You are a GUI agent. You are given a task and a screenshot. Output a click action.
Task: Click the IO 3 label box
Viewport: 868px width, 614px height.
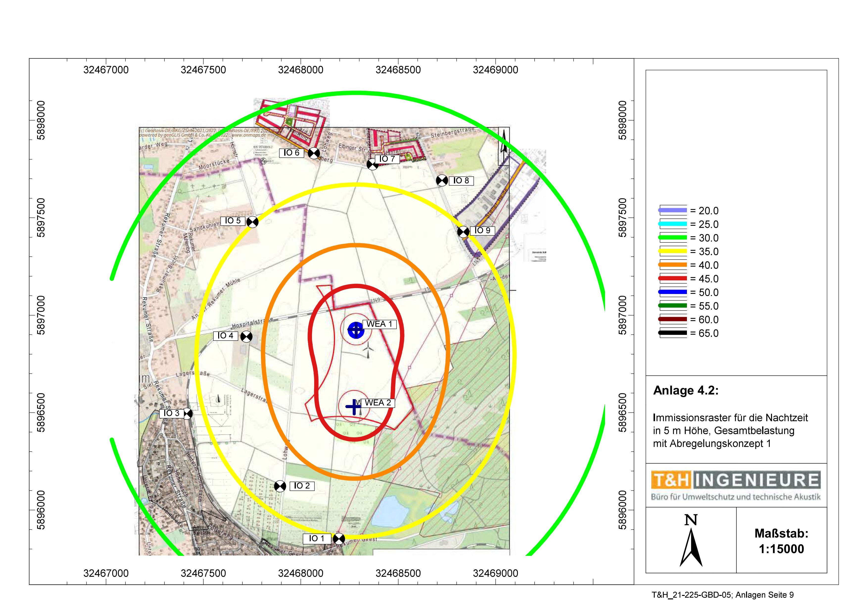(171, 414)
